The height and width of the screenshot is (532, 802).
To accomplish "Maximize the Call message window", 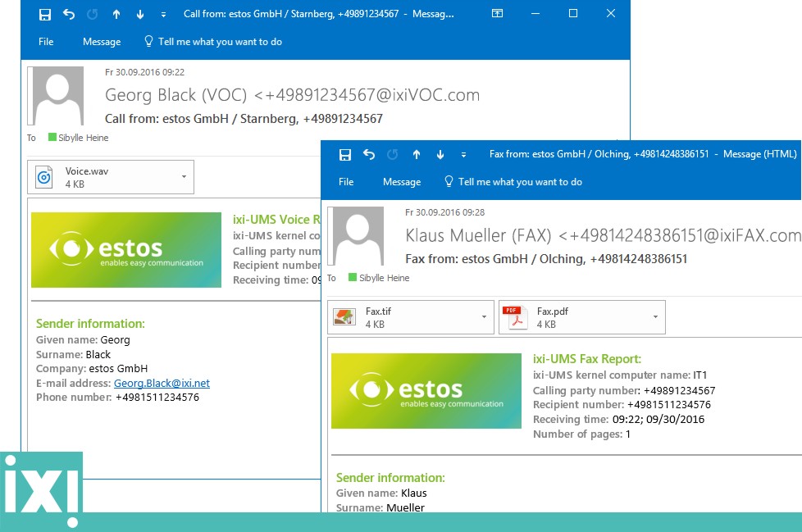I will click(x=573, y=14).
